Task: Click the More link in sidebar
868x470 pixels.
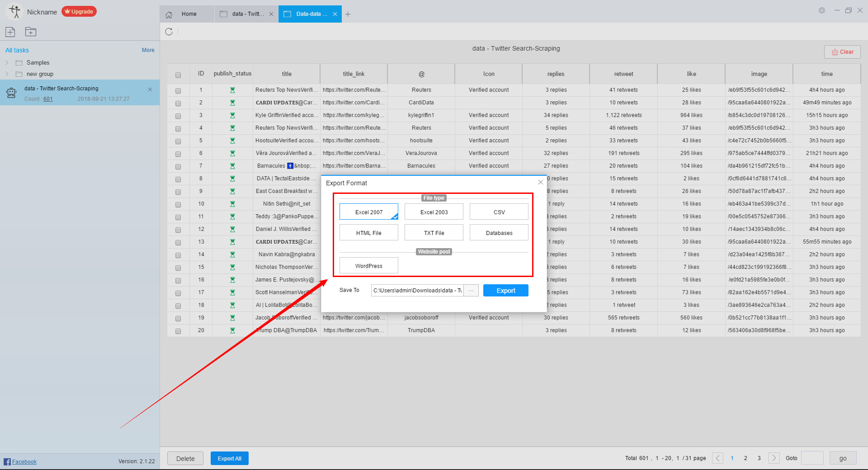Action: click(x=148, y=50)
